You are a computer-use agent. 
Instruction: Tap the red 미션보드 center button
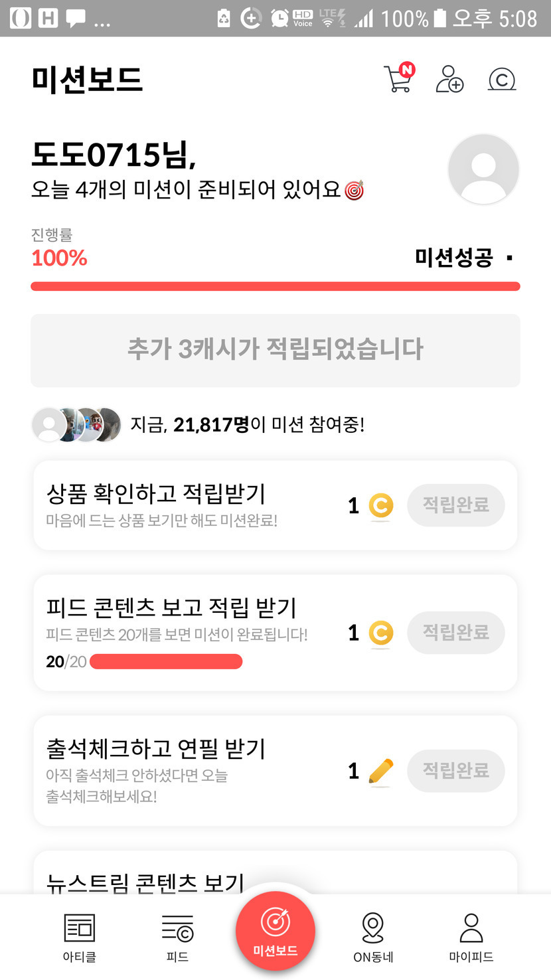coord(275,931)
